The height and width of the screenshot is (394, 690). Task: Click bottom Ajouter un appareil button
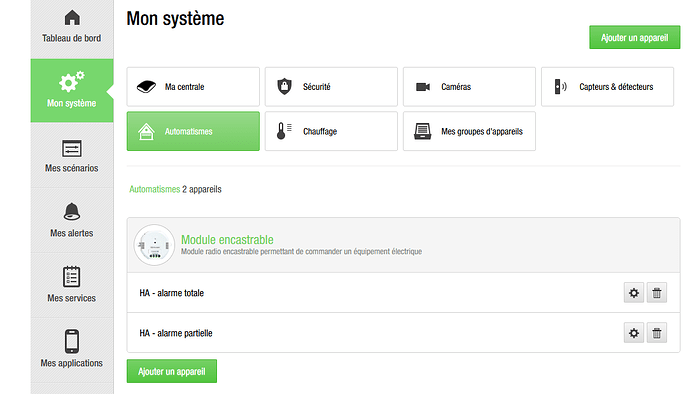[172, 371]
